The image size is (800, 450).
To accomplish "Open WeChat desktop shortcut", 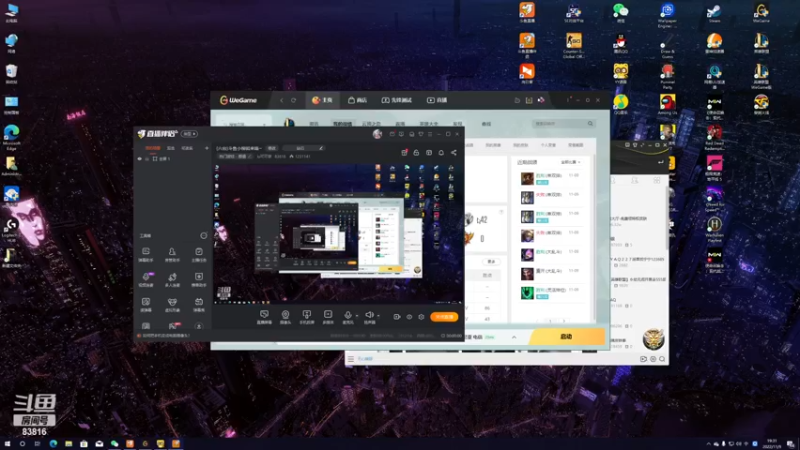I will point(620,13).
